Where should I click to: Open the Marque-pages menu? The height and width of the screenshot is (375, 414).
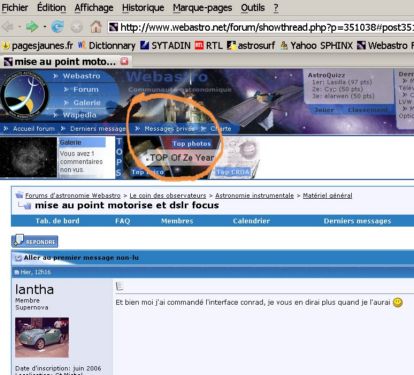pos(202,8)
